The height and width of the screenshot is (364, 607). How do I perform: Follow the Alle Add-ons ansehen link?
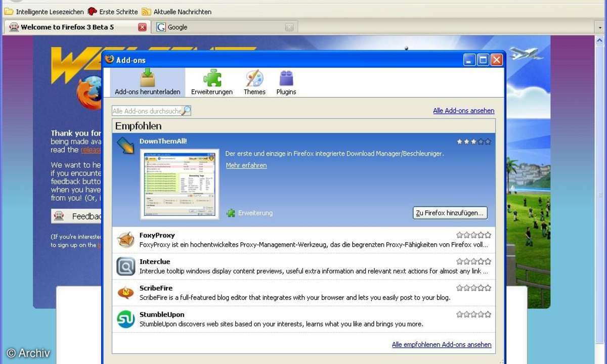pyautogui.click(x=463, y=111)
